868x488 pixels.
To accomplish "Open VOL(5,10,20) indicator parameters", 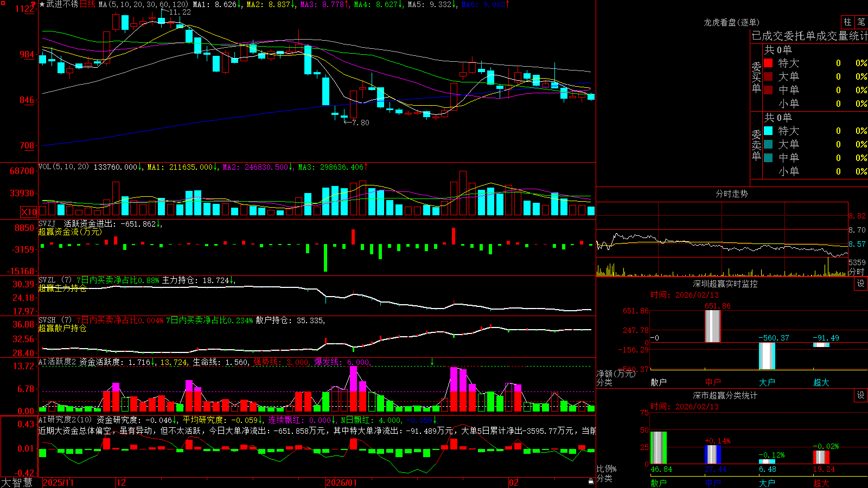I will (x=63, y=167).
